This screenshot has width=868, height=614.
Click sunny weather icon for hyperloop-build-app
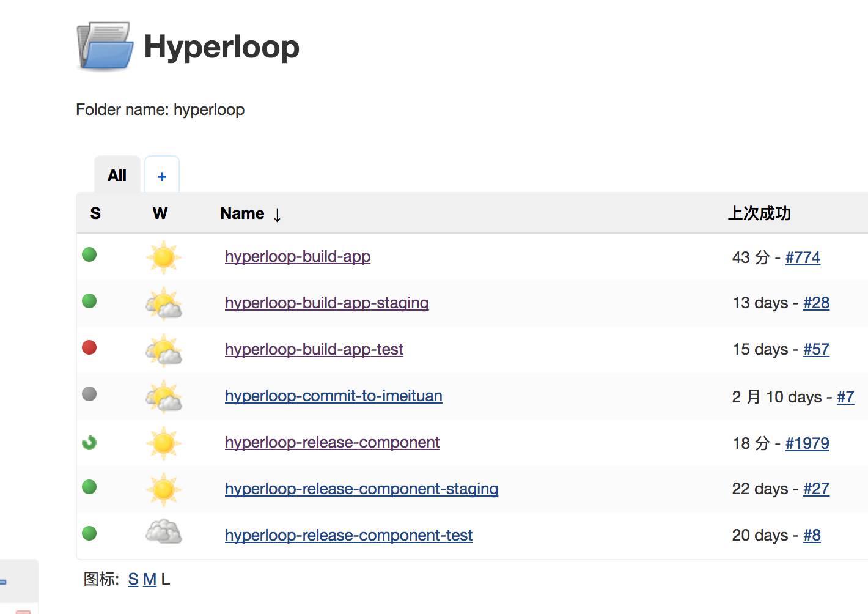[164, 257]
